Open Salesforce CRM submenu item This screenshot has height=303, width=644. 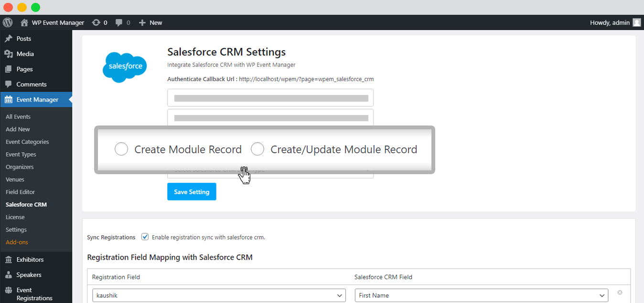point(26,205)
